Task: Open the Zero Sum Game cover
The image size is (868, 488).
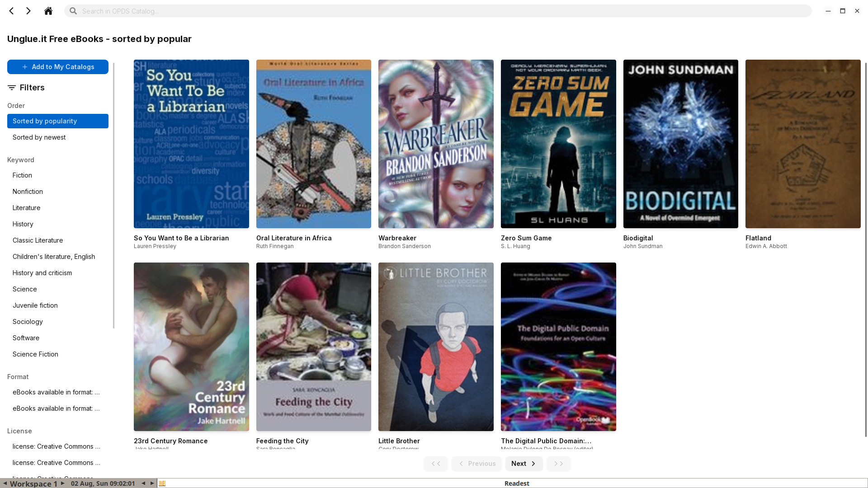Action: pos(558,144)
